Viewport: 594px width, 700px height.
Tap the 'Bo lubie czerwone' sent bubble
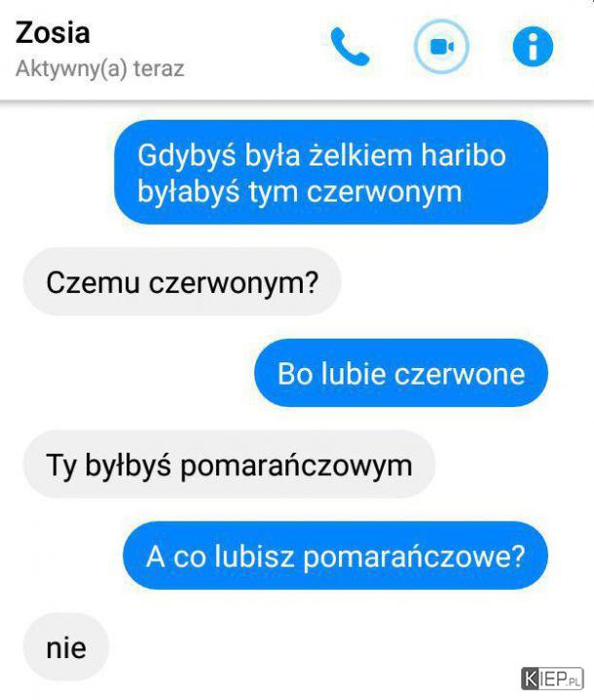[x=401, y=373]
